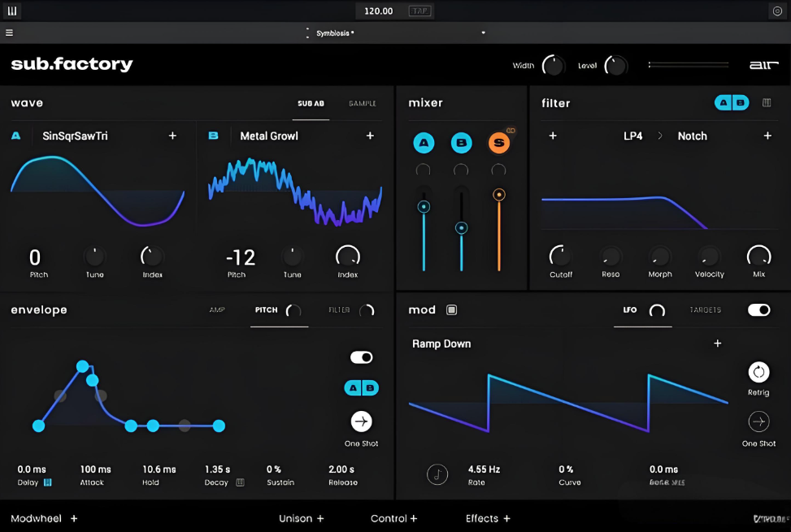Click the icon next to Decay
This screenshot has height=532, width=791.
pos(240,482)
